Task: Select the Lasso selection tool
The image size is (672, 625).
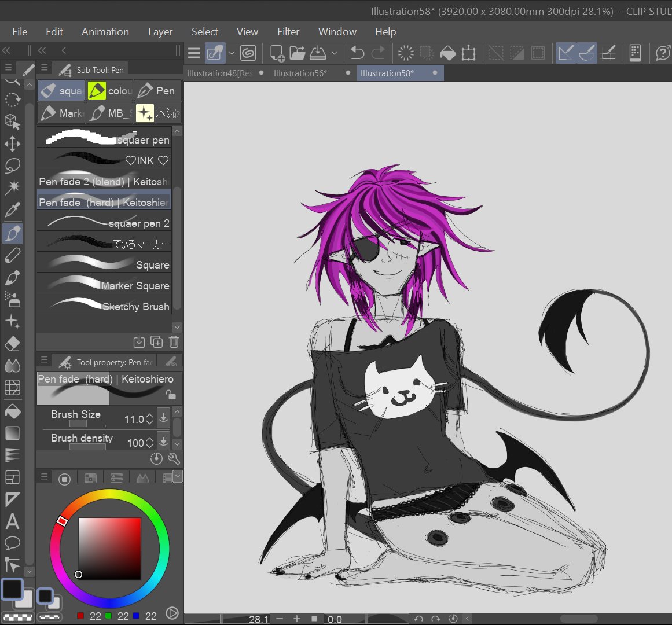Action: (12, 166)
